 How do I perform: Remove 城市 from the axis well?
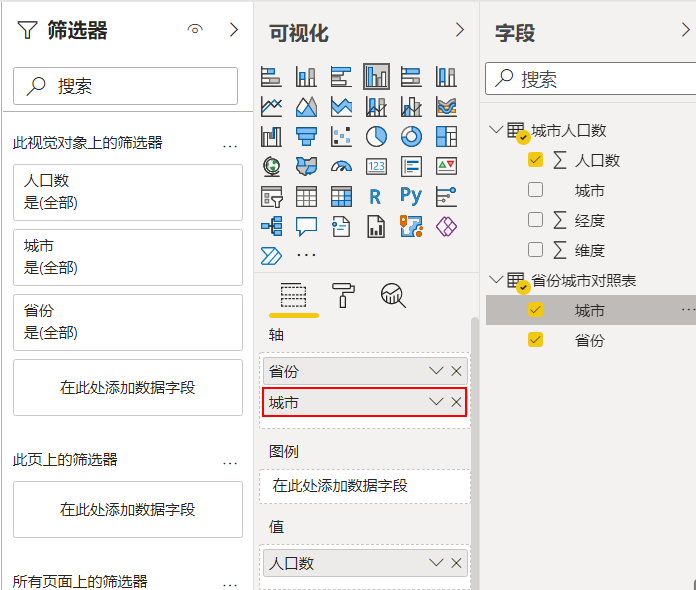pos(456,402)
